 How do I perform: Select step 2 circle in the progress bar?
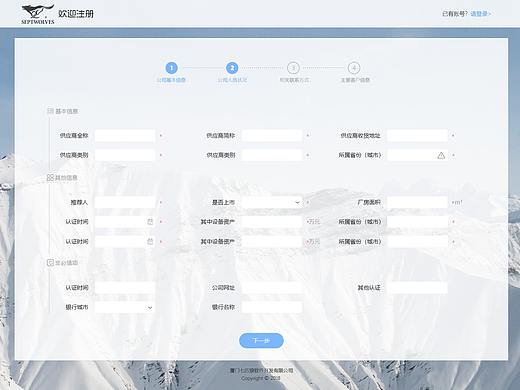(x=232, y=68)
